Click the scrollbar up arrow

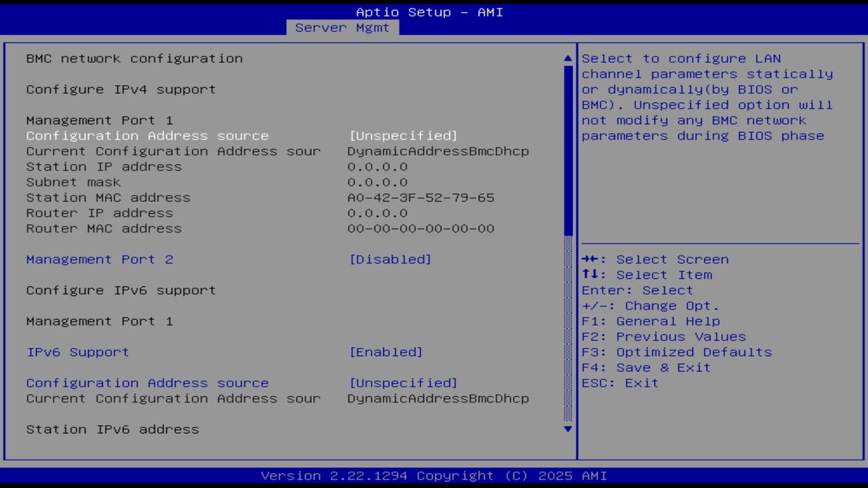coord(567,58)
